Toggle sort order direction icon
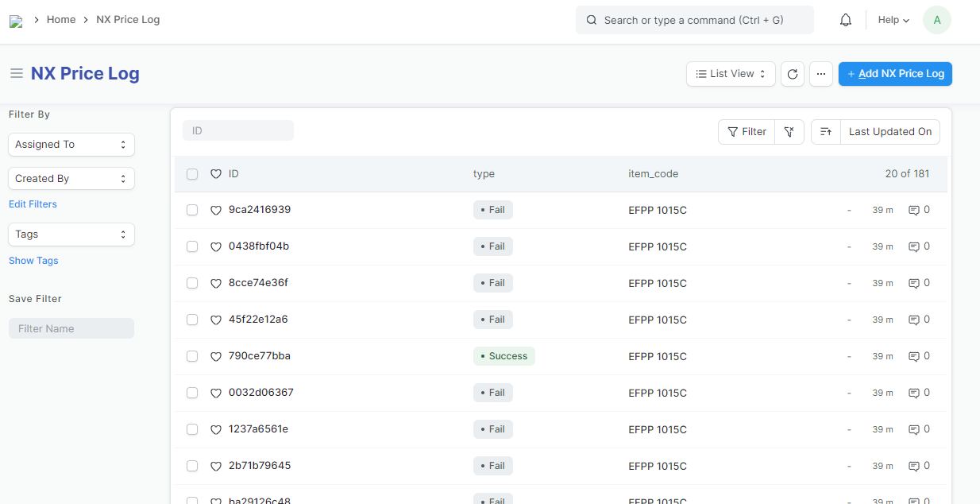This screenshot has width=980, height=504. coord(826,132)
